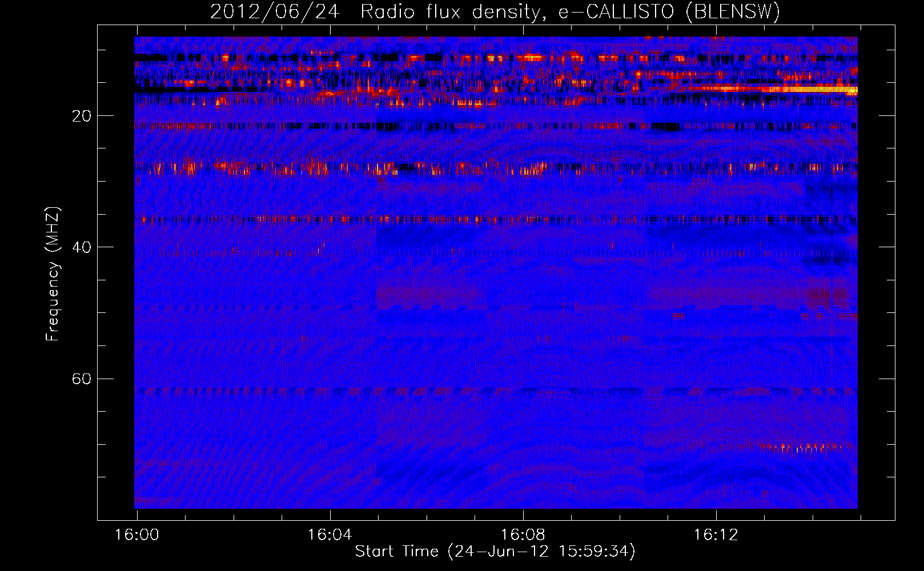
Task: Click the 16:12 time tick label
Action: click(x=716, y=535)
